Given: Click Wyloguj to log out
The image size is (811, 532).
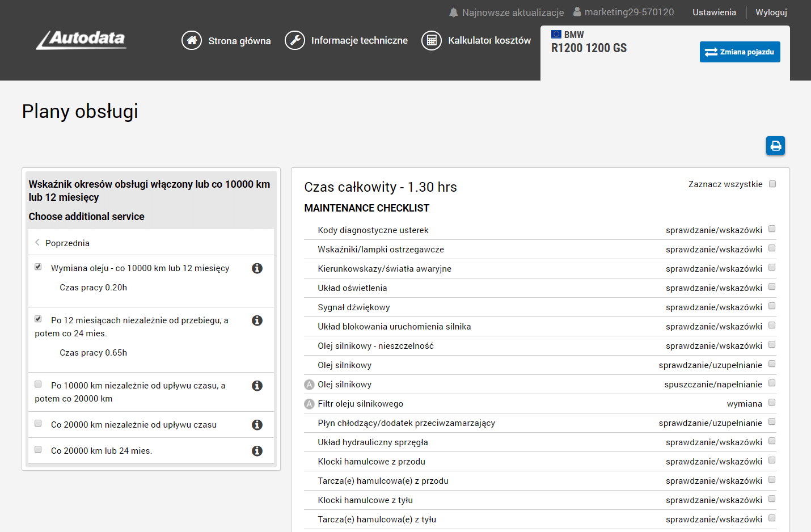Looking at the screenshot, I should [771, 12].
